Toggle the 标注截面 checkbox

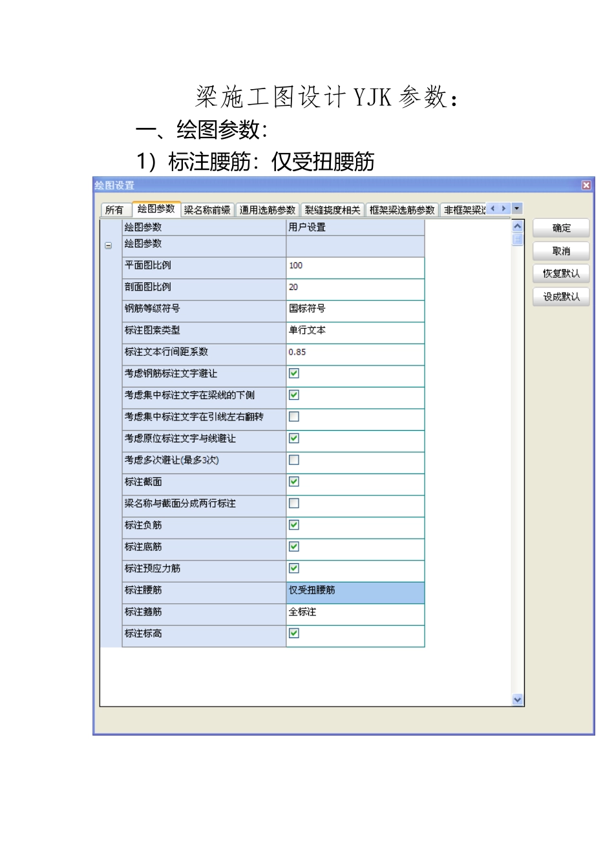click(294, 482)
